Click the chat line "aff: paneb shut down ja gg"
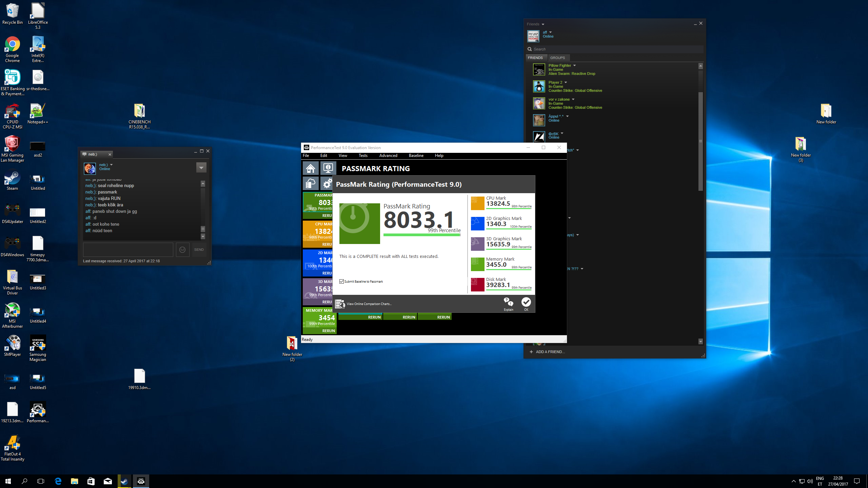 click(x=111, y=211)
